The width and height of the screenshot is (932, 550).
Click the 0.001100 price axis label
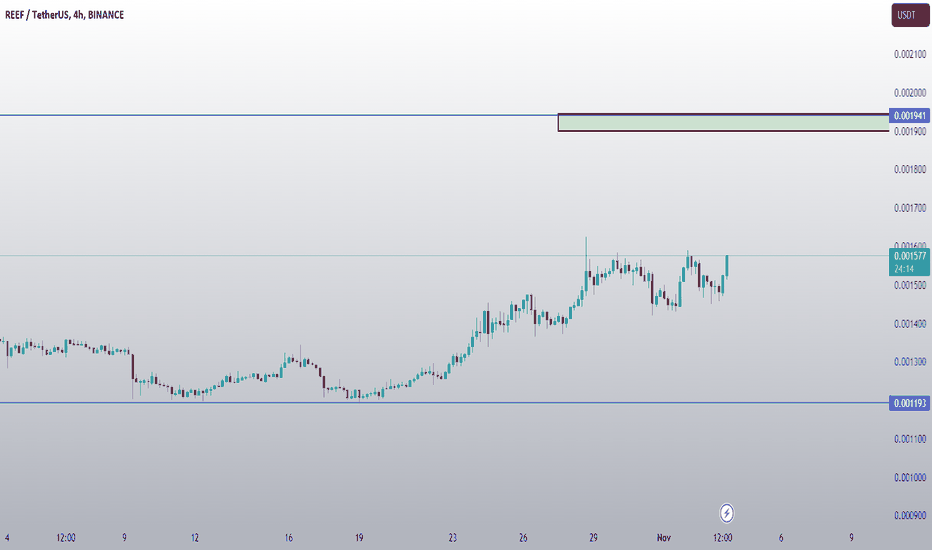[910, 439]
